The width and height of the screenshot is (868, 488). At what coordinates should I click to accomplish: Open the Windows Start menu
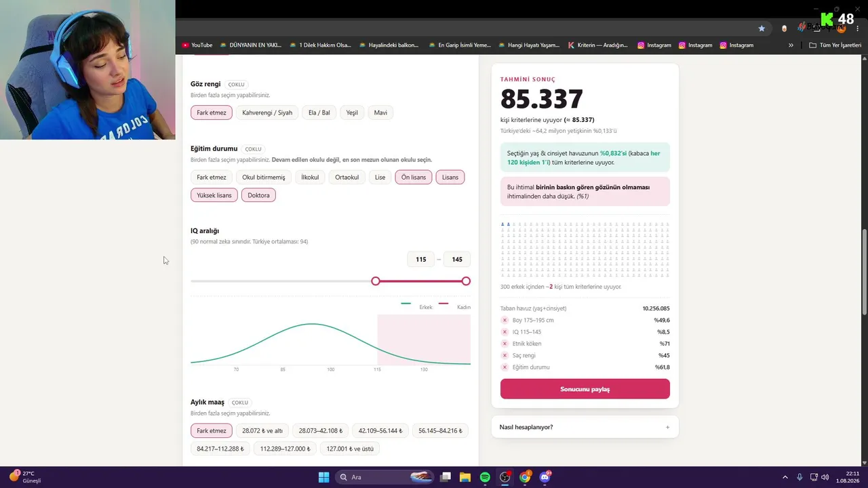[x=324, y=477]
